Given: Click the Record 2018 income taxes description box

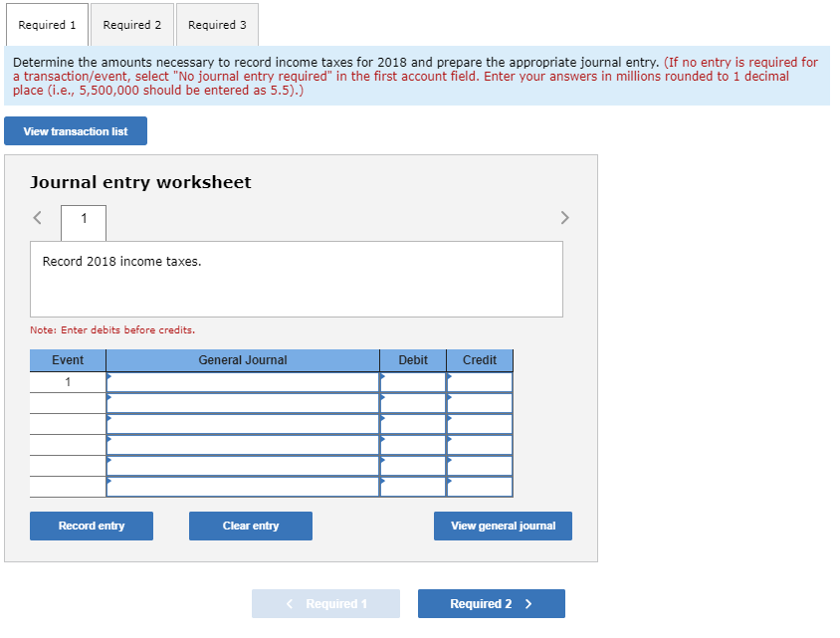Looking at the screenshot, I should [296, 279].
